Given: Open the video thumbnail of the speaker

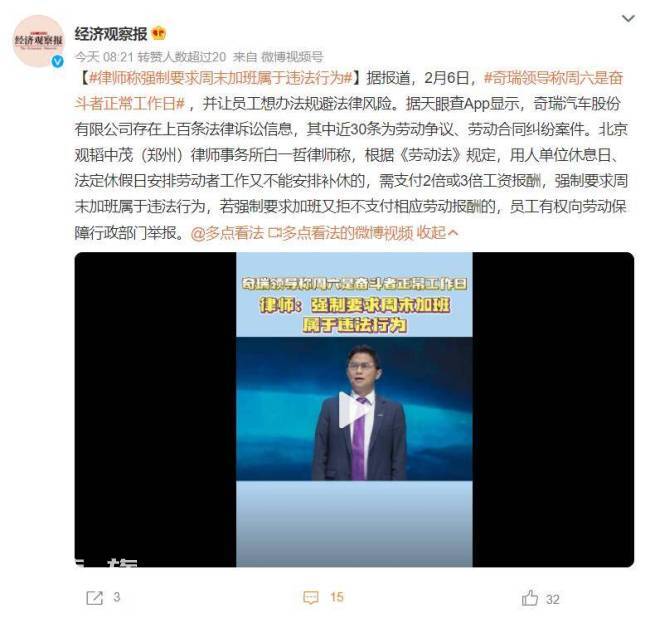Looking at the screenshot, I should (354, 410).
